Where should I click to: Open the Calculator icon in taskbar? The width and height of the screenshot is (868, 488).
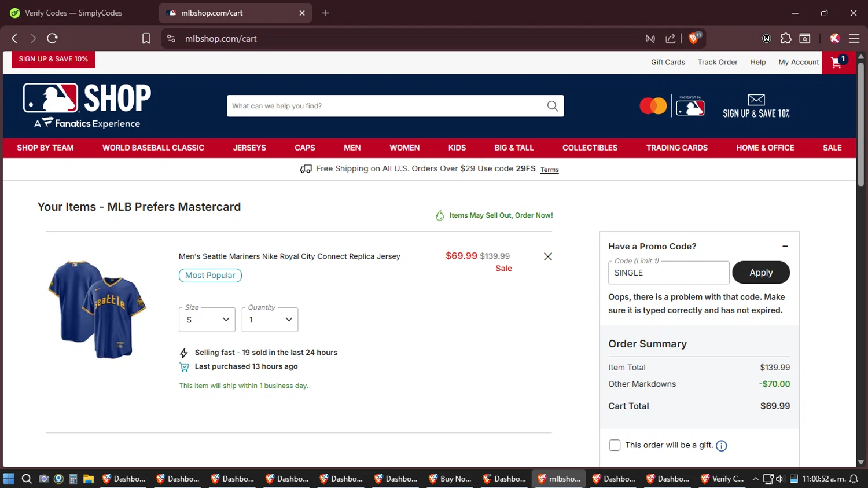point(73,479)
